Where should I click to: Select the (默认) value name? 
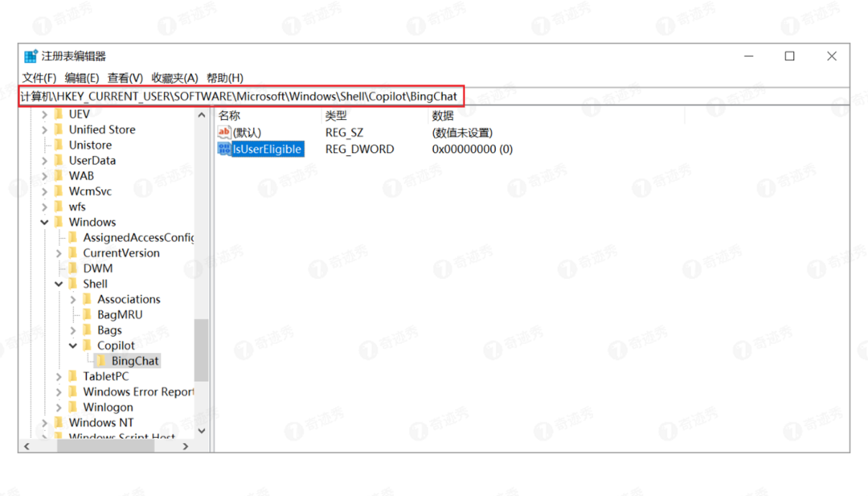pos(247,133)
